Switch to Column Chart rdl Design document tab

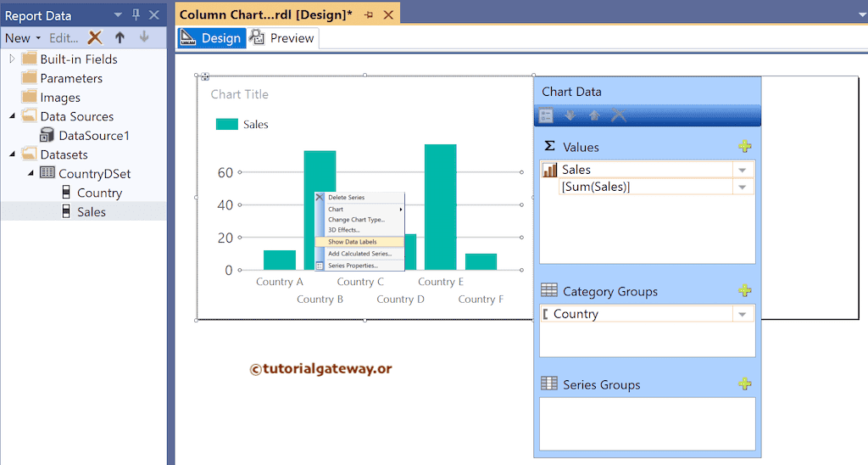(x=265, y=15)
